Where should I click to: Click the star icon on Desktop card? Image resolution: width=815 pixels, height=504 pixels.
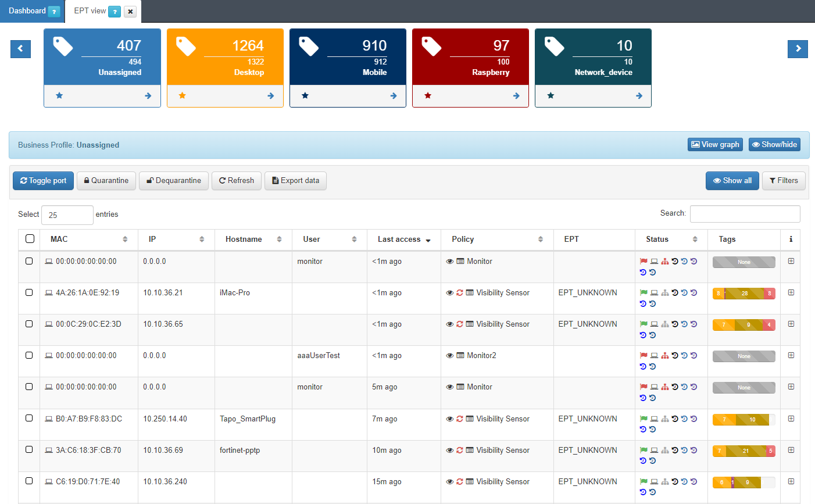coord(182,95)
